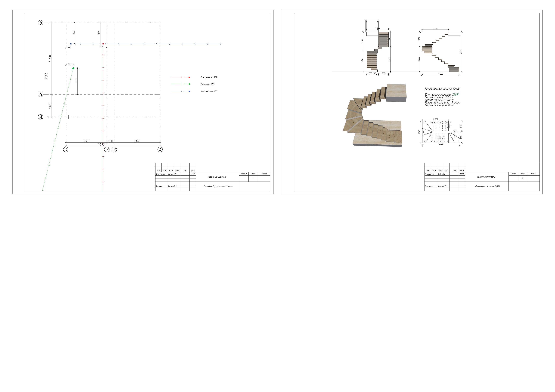Viewport: 555px width, 392px height.
Task: Click the 3 300 dimension text
Action: [x=86, y=141]
